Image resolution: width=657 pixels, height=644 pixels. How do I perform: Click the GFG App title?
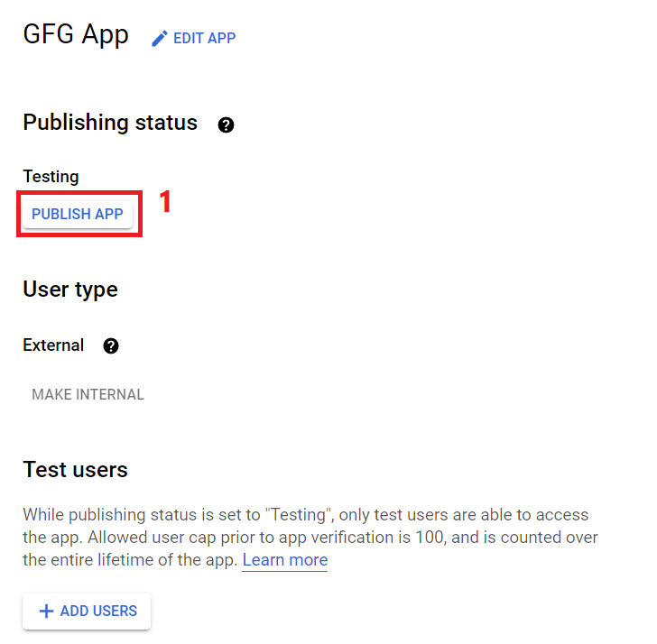click(76, 35)
